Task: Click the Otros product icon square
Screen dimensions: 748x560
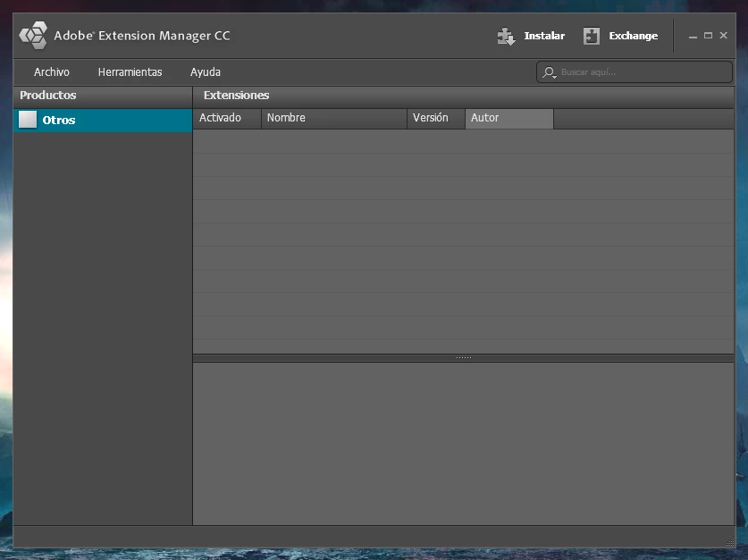Action: click(x=27, y=120)
